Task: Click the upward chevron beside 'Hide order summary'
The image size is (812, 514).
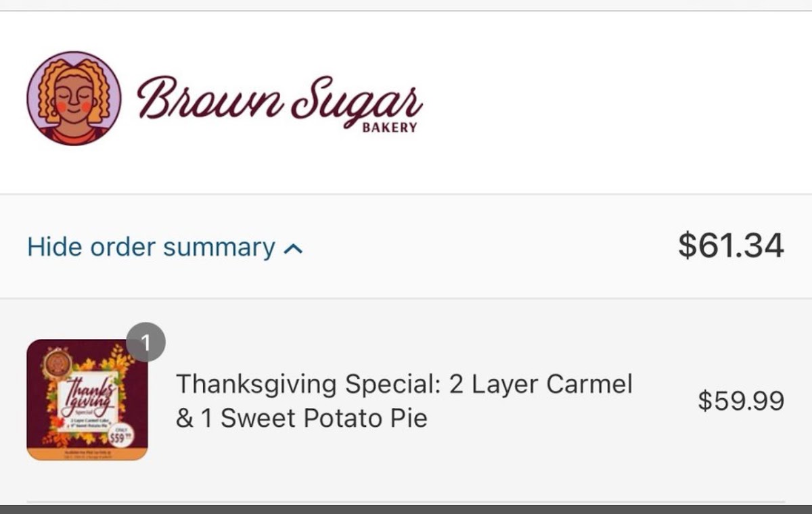Action: (293, 248)
